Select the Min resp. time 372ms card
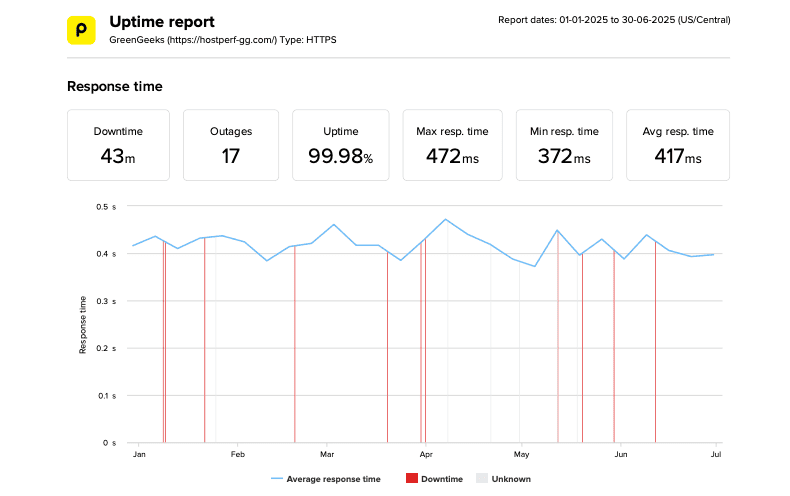The height and width of the screenshot is (496, 790). point(564,145)
